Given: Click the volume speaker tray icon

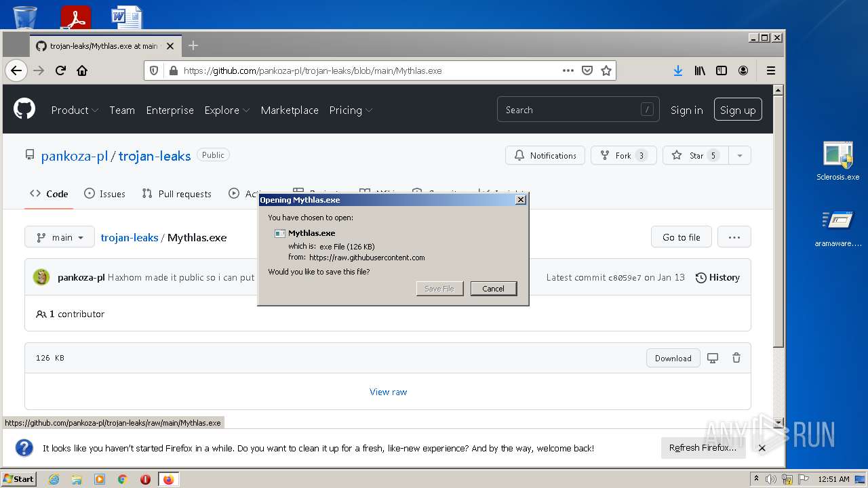Looking at the screenshot, I should coord(771,479).
